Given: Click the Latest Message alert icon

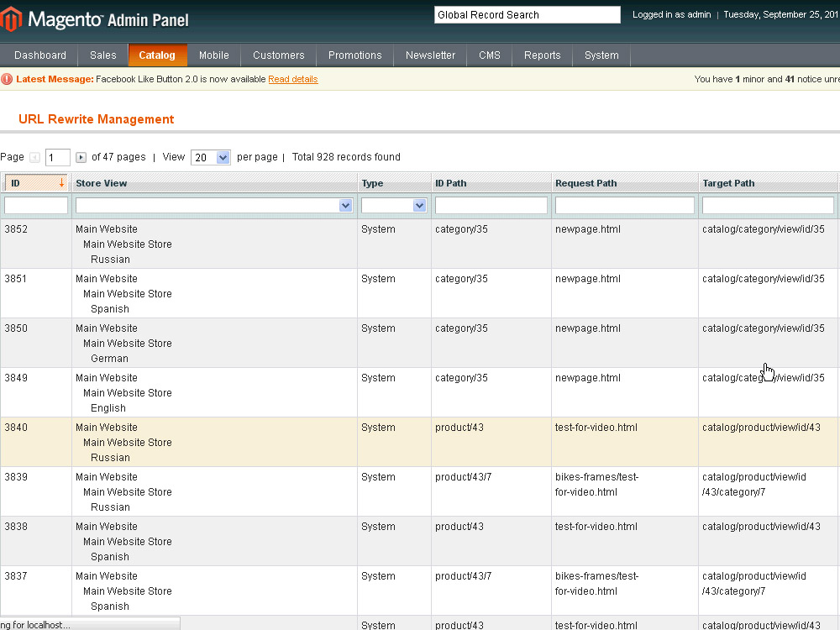Looking at the screenshot, I should (x=8, y=79).
